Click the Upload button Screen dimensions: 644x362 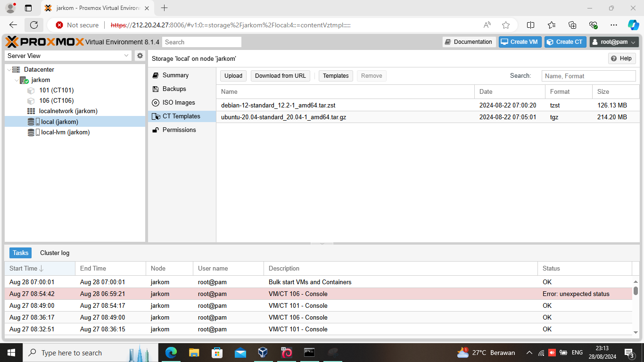coord(233,76)
